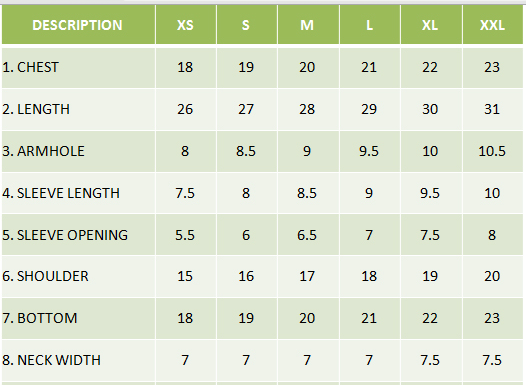
Task: Select the 7. BOTTOM row label
Action: click(40, 318)
